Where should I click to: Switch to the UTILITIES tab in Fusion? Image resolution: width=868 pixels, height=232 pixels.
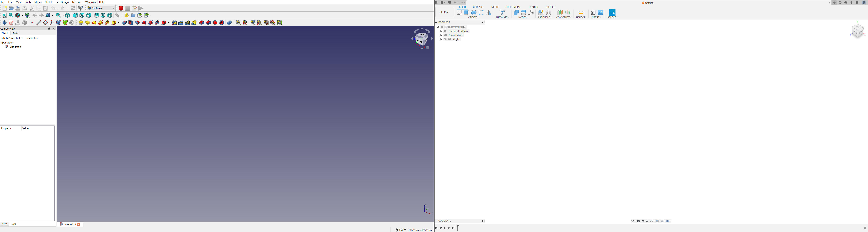550,7
